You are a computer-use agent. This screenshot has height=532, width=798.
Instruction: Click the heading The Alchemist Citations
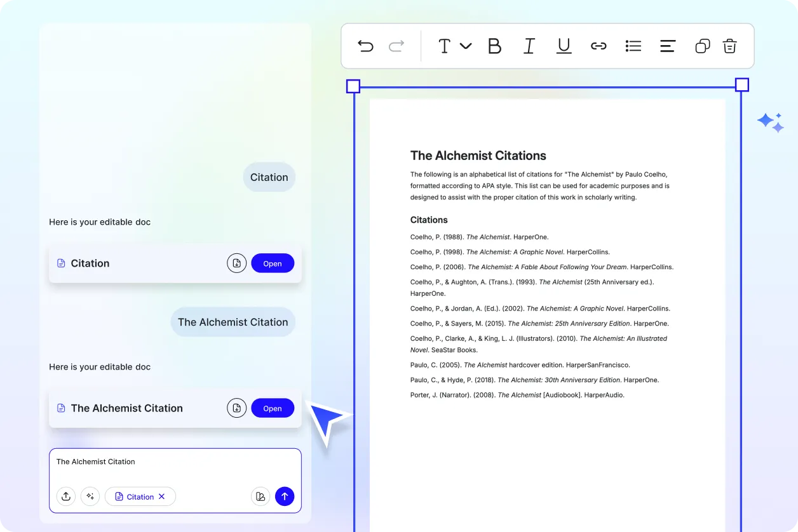(x=478, y=156)
